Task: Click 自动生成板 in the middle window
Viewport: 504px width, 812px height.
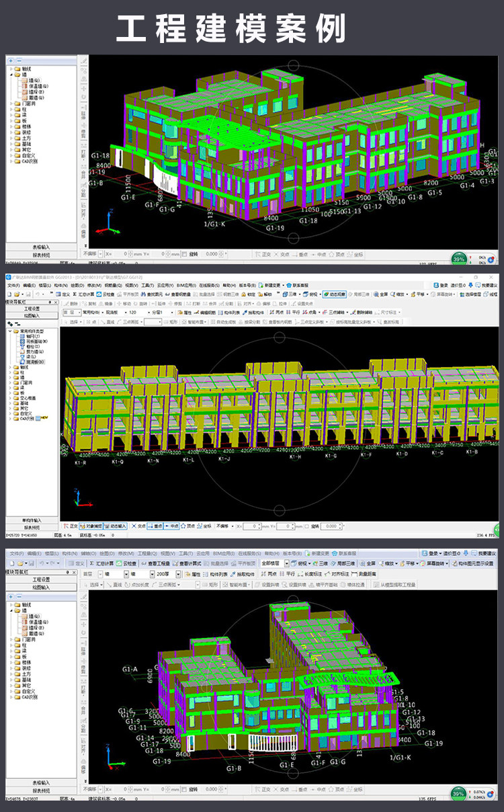Action: pos(225,322)
